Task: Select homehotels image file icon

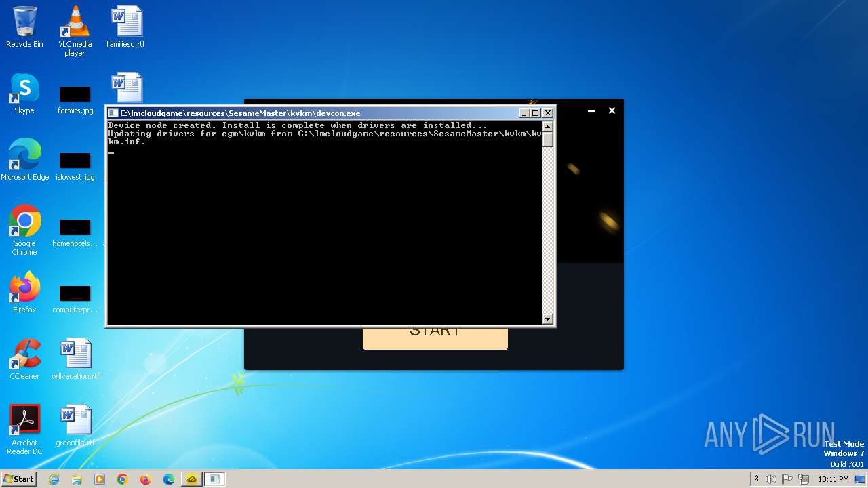Action: click(x=75, y=232)
